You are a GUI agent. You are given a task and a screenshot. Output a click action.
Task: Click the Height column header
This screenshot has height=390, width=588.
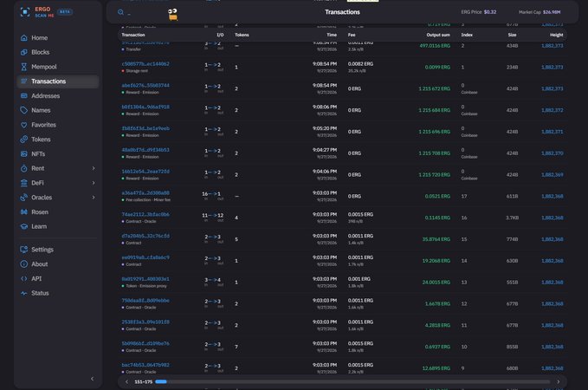[x=557, y=35]
